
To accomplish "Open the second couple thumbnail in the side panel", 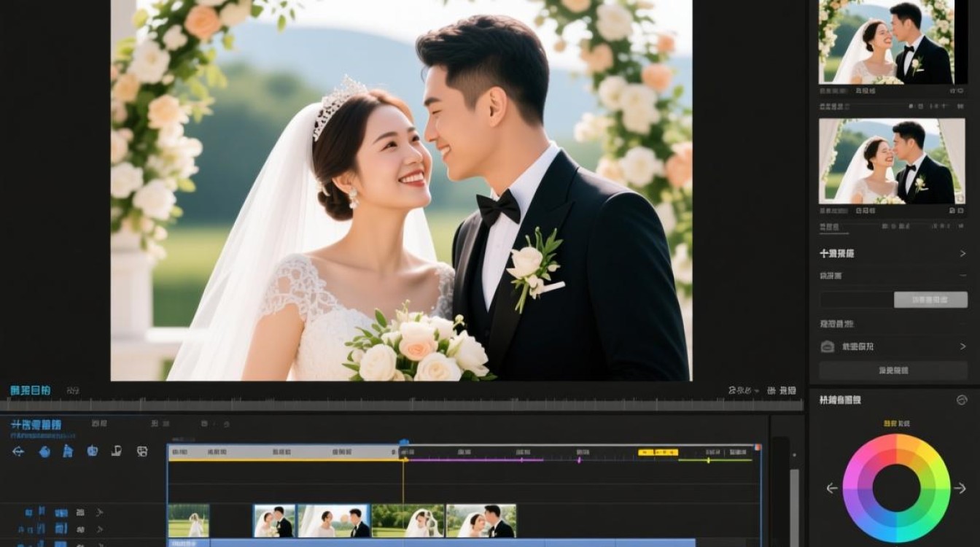I will (892, 161).
